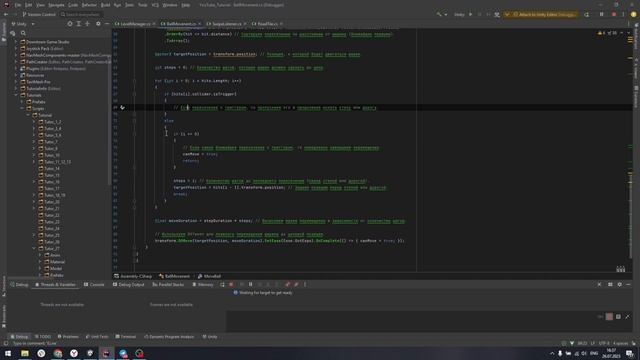This screenshot has width=640, height=360.
Task: Click BallMovement breadcrumb
Action: pos(174,276)
